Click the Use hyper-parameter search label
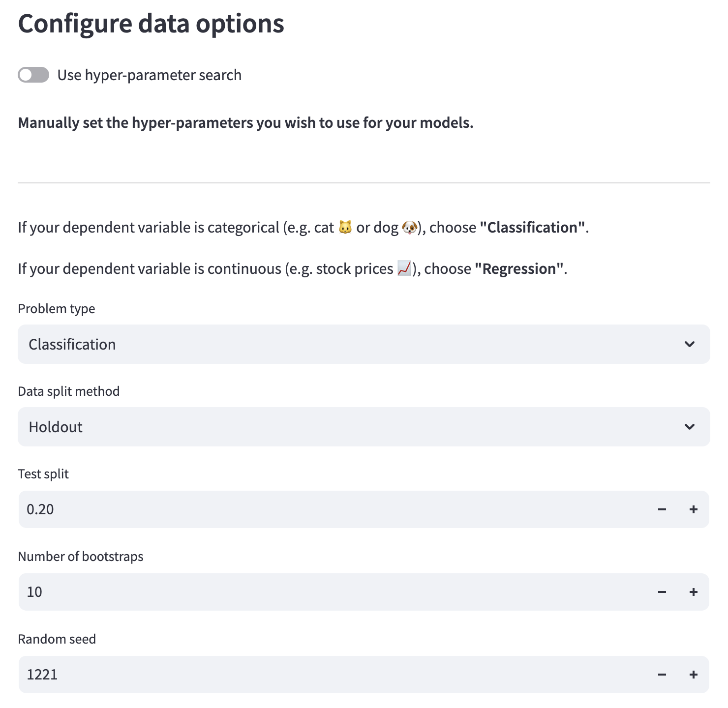Image resolution: width=728 pixels, height=708 pixels. pyautogui.click(x=149, y=75)
